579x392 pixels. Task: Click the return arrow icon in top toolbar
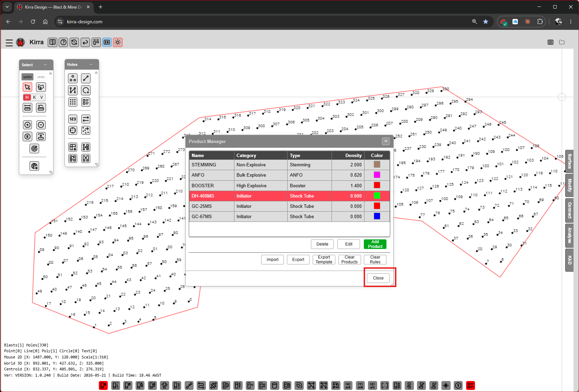click(85, 42)
